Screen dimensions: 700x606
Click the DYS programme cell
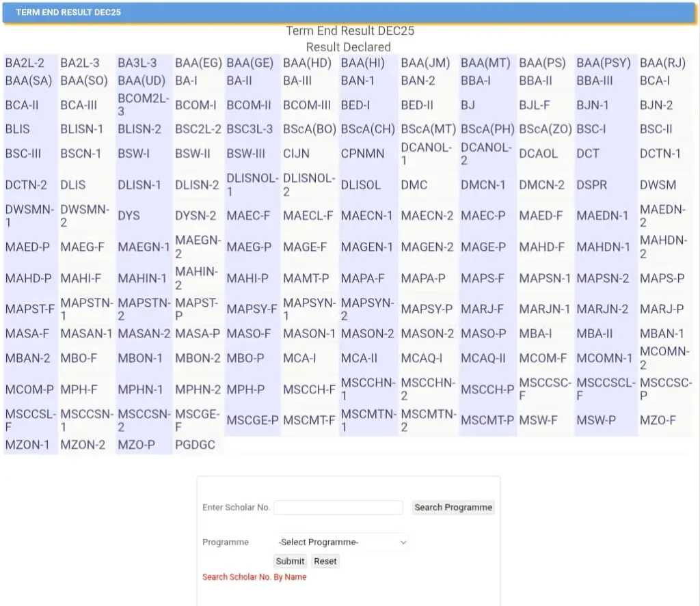[x=129, y=215]
